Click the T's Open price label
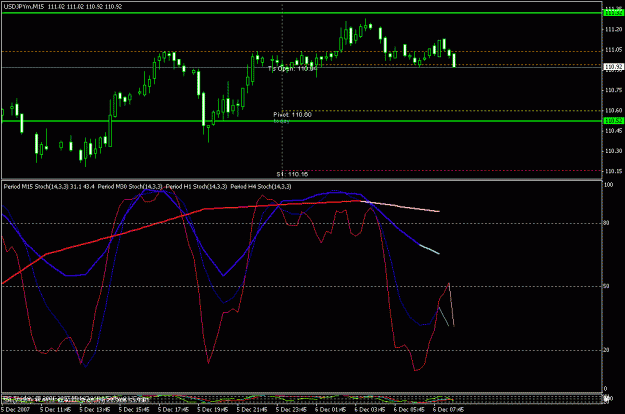 [292, 69]
